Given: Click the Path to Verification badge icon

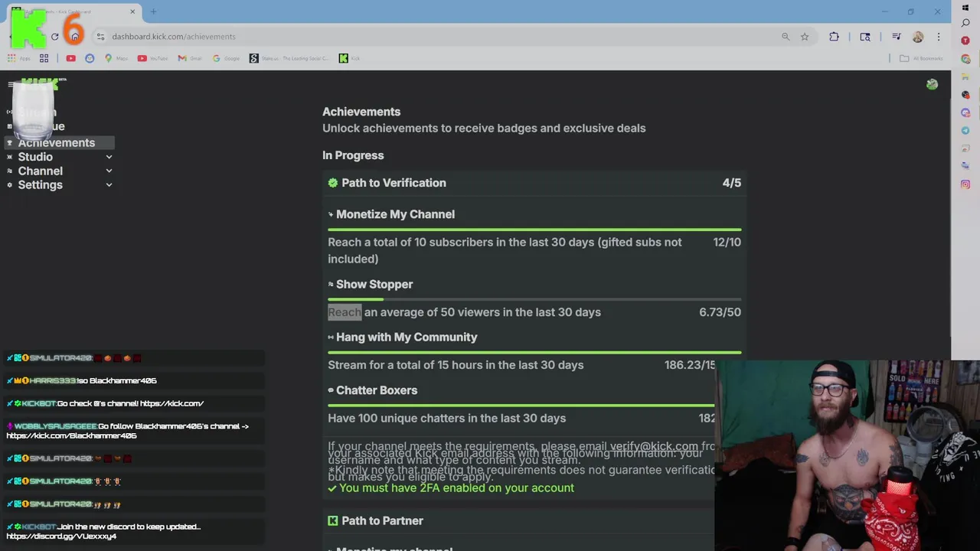Looking at the screenshot, I should (333, 183).
